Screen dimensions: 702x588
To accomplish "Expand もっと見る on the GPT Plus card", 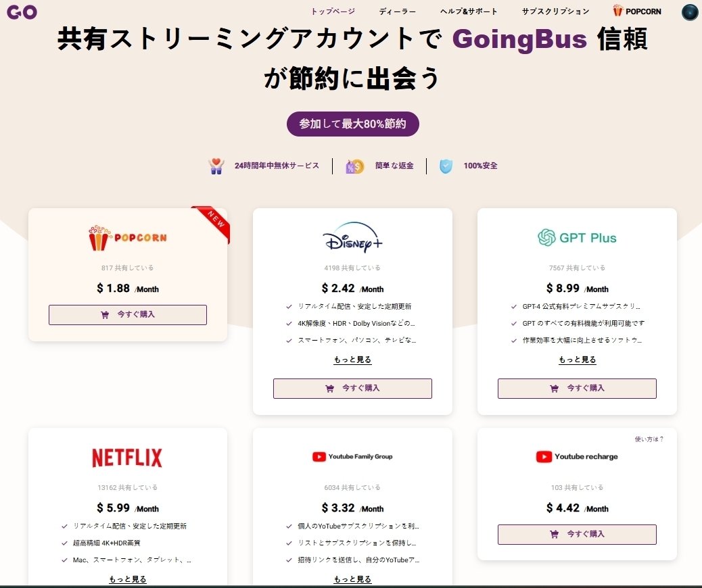I will (x=576, y=361).
